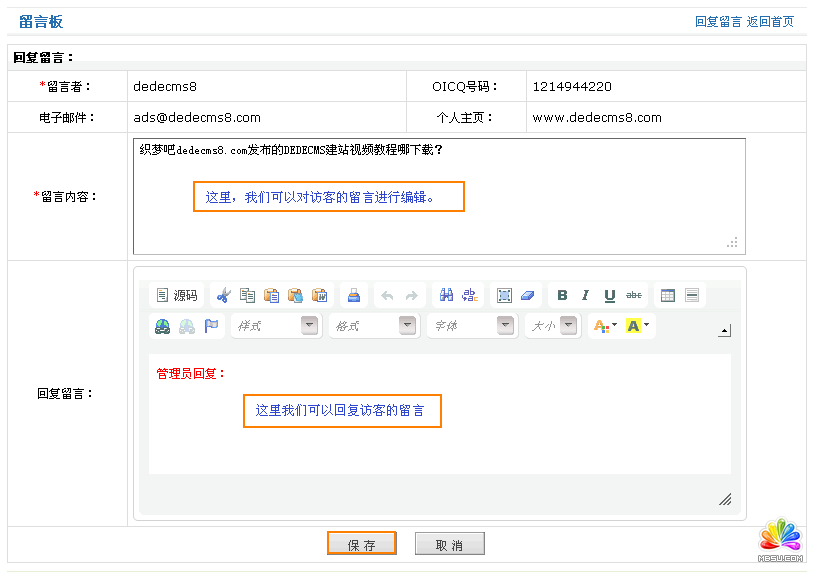
Task: Toggle italic formatting
Action: click(x=586, y=295)
